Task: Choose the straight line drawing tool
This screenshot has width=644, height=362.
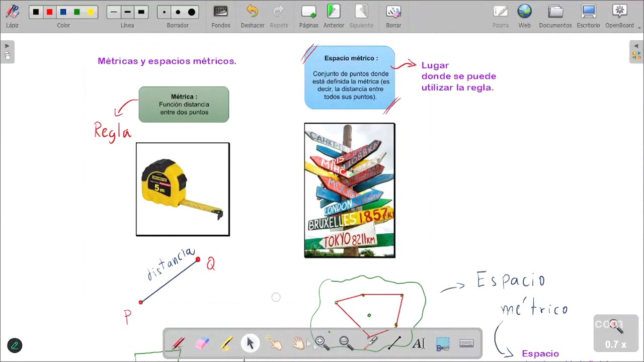Action: (394, 343)
